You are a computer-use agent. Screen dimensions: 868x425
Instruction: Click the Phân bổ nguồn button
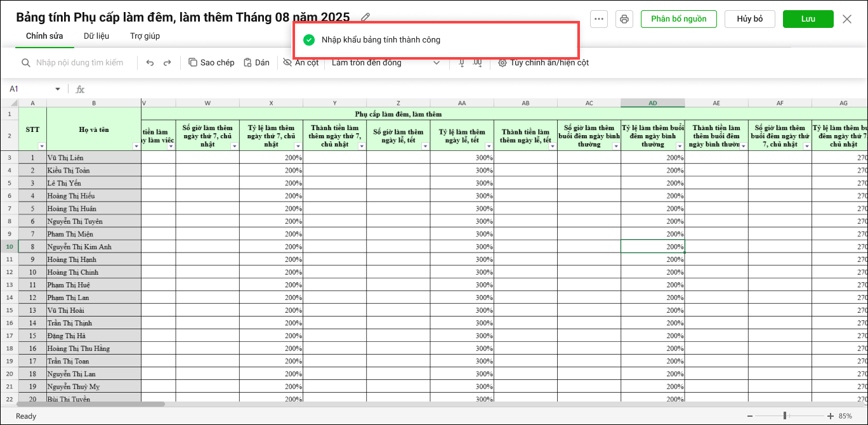click(x=678, y=19)
